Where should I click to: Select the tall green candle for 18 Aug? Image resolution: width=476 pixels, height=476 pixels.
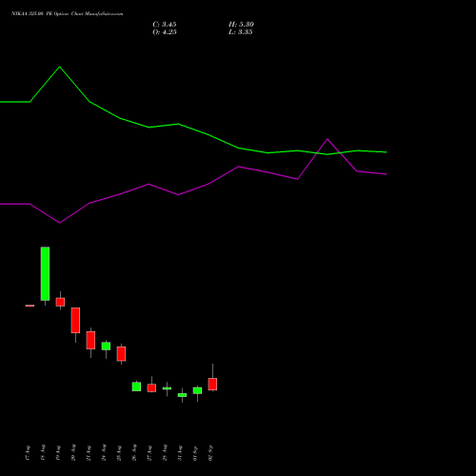coord(45,273)
